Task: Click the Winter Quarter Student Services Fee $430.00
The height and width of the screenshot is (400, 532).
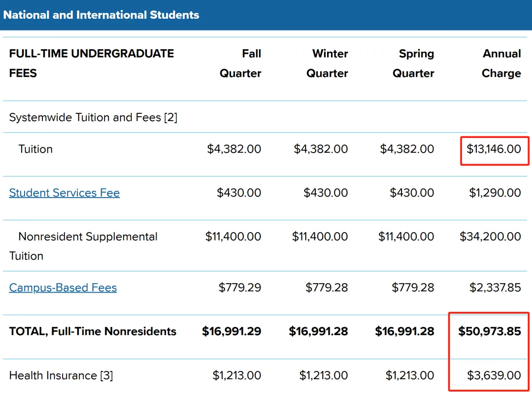Action: (326, 193)
